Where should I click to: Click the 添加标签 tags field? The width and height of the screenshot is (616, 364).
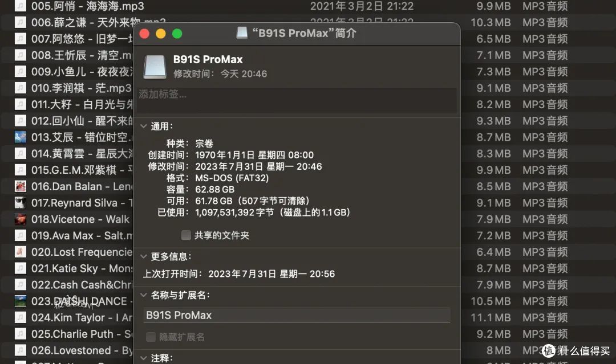(297, 100)
